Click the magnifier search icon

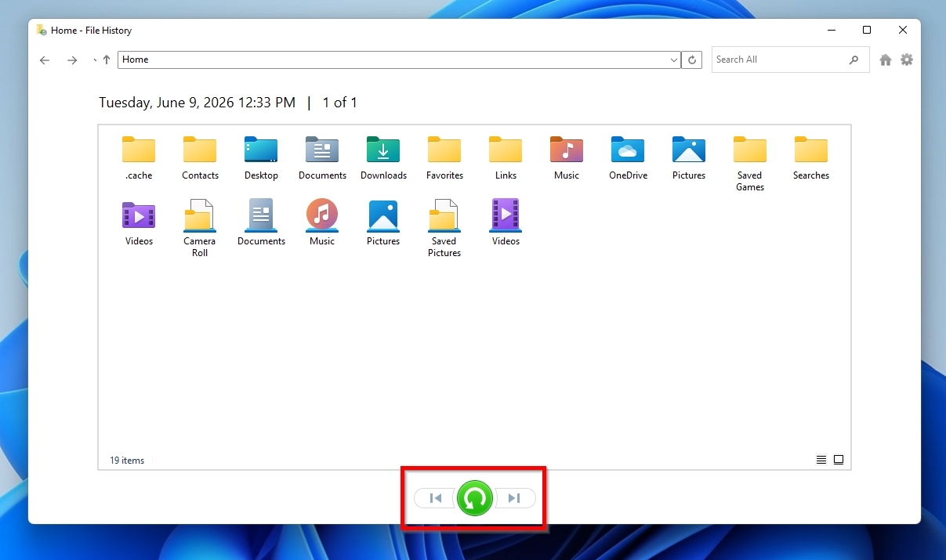[854, 60]
